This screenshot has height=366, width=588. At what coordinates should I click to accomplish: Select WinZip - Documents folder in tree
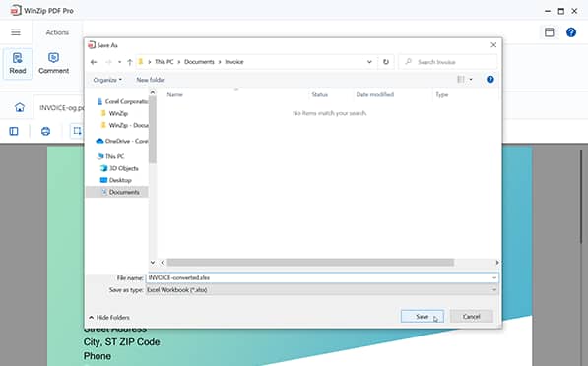click(125, 125)
